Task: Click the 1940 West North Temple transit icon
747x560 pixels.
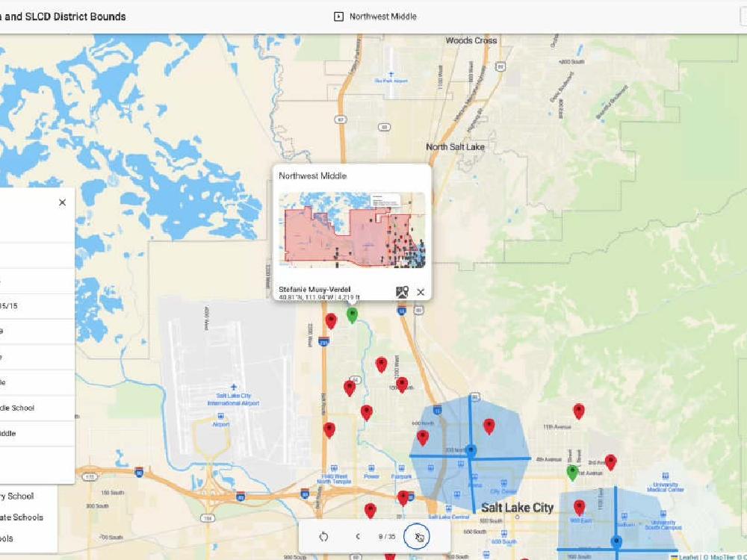Action: 334,469
